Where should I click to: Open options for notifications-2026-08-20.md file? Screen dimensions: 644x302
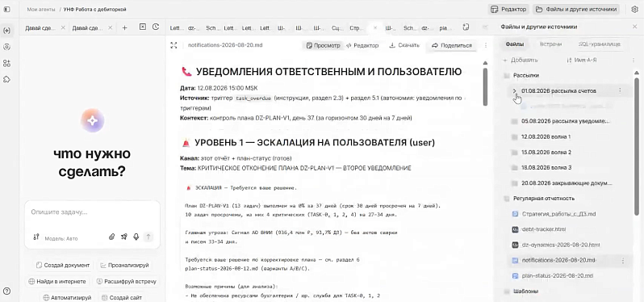[x=623, y=261]
